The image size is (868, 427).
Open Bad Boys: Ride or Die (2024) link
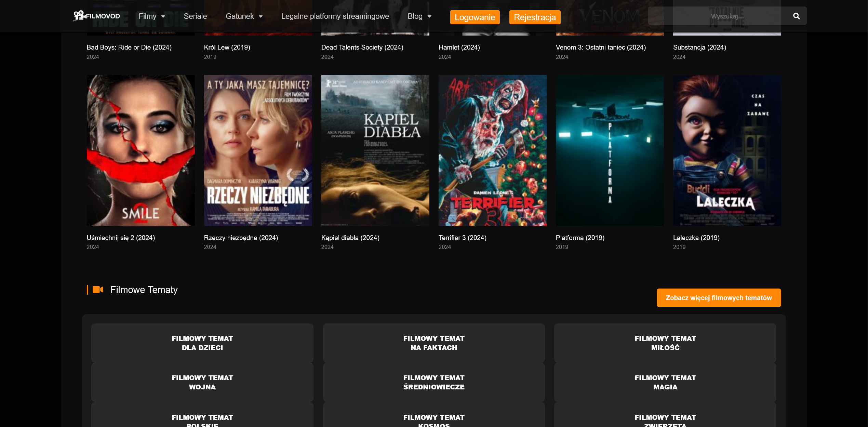pyautogui.click(x=129, y=48)
